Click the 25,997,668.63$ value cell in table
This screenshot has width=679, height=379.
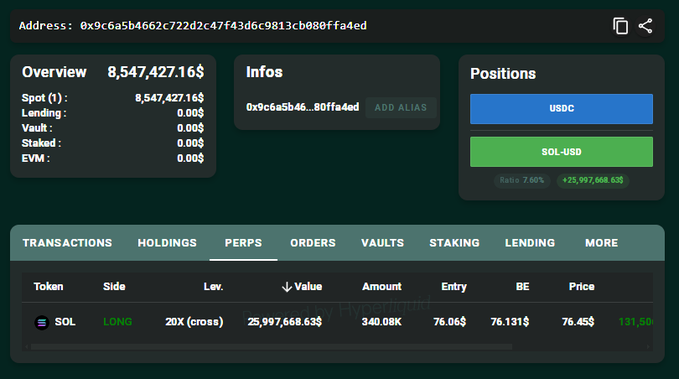pos(285,322)
